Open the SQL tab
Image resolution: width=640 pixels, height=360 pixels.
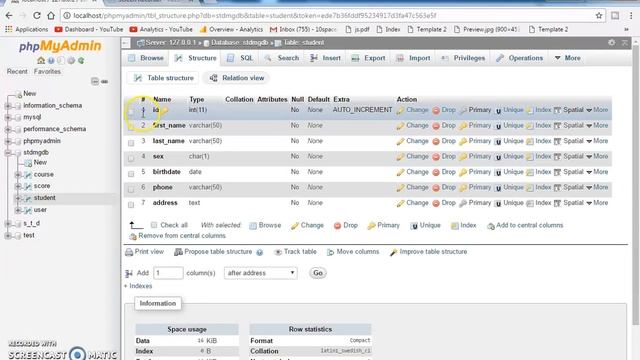240,58
